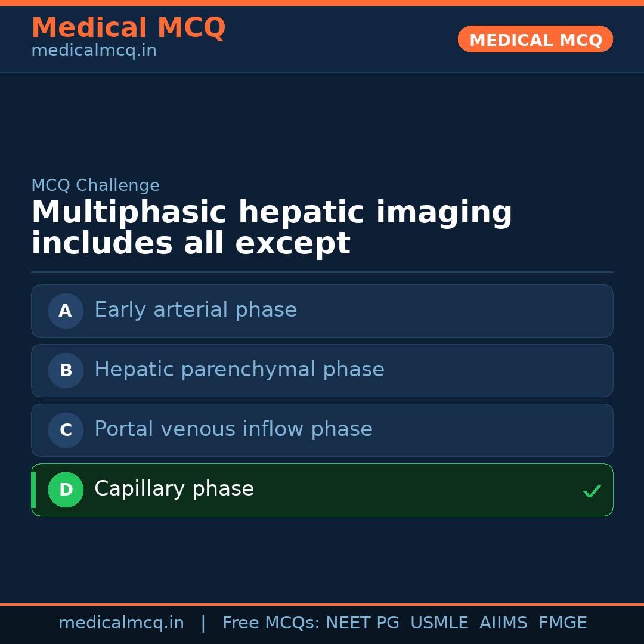This screenshot has width=644, height=644.
Task: Click the letter C circle badge
Action: (66, 430)
